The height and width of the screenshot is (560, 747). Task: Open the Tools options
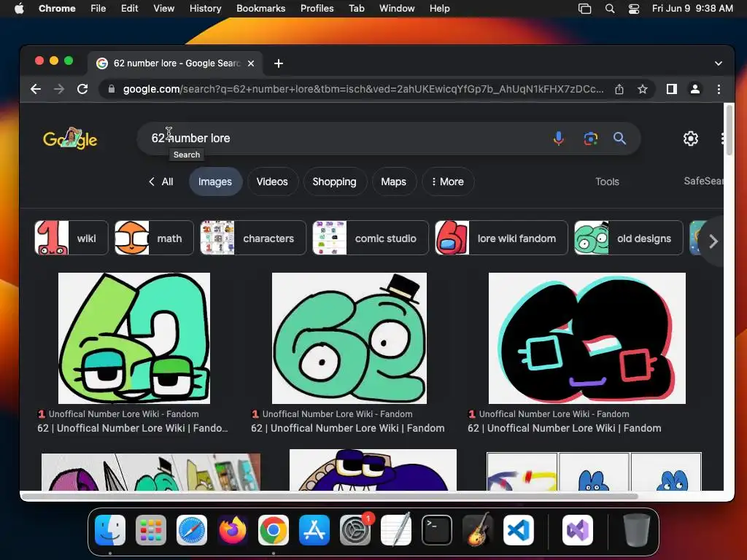pos(607,182)
